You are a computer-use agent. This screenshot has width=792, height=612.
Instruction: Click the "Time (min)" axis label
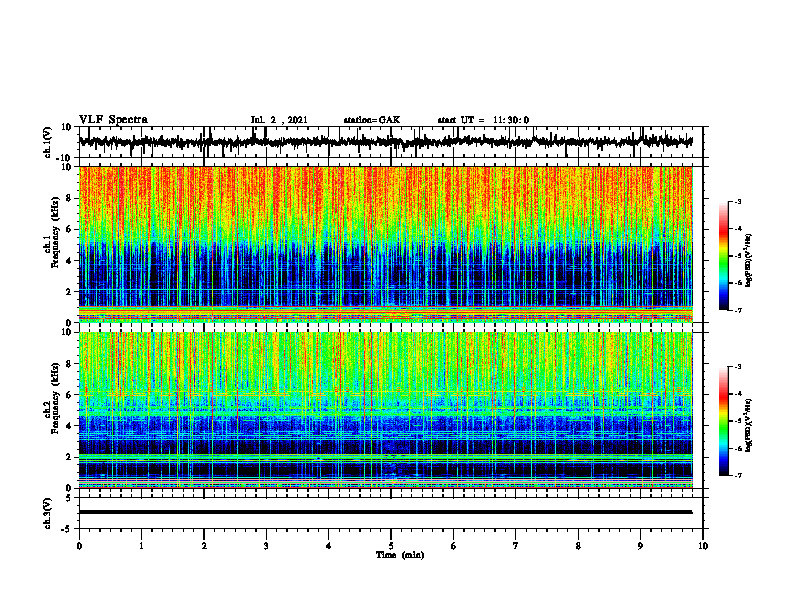click(400, 555)
